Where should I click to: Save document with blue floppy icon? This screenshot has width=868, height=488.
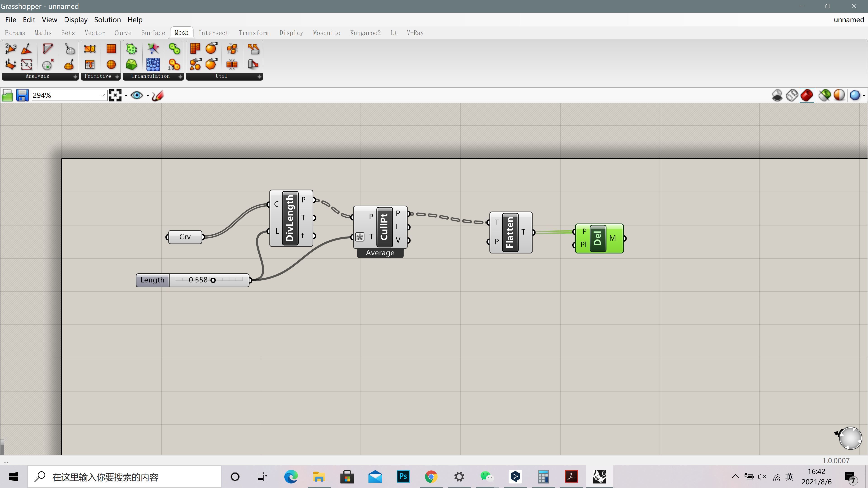pos(22,95)
